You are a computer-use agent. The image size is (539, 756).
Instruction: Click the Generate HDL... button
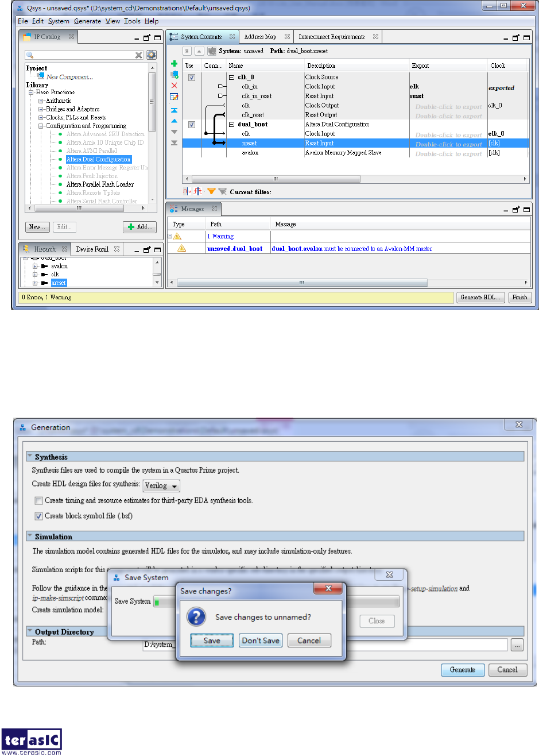(x=481, y=298)
